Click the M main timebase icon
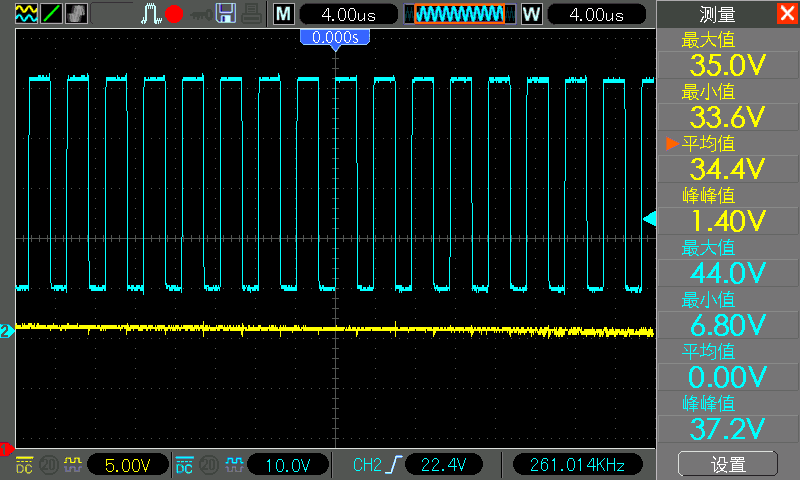 tap(284, 14)
